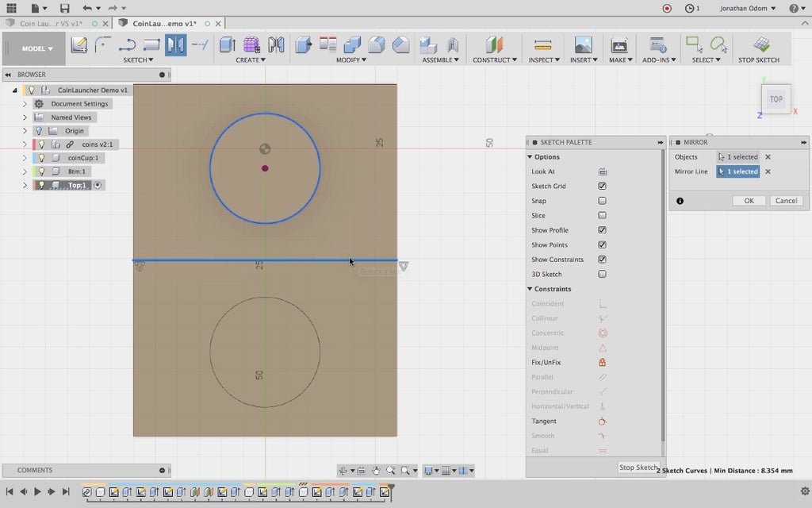Screen dimensions: 812x508
Task: Toggle the Show Constraints checkbox
Action: [603, 260]
